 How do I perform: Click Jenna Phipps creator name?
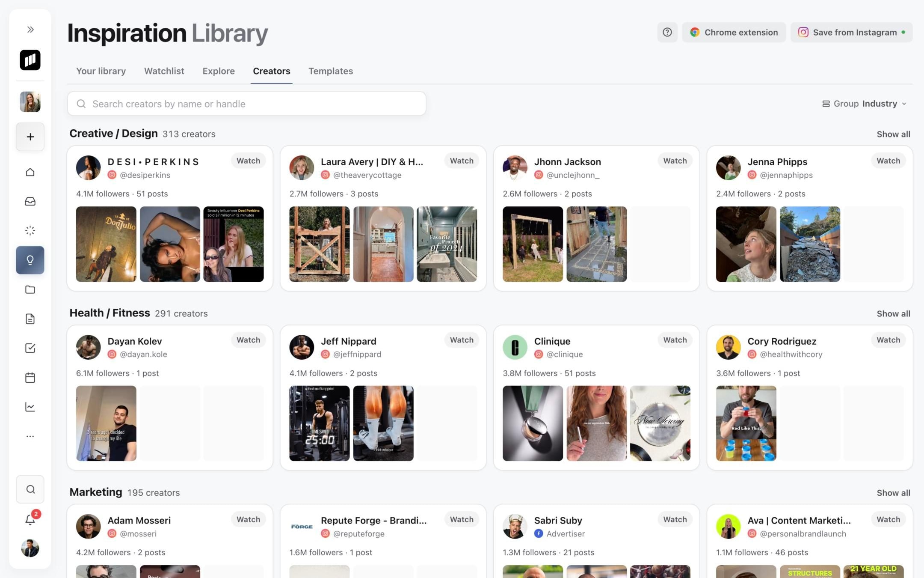(x=777, y=161)
